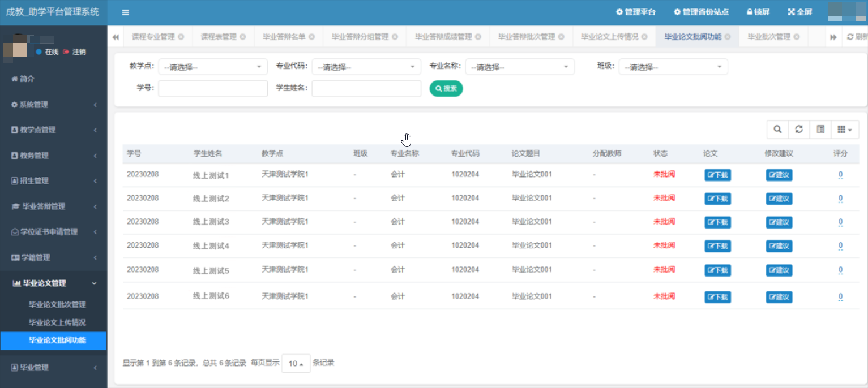Download thesis for 线上测试1

click(717, 175)
